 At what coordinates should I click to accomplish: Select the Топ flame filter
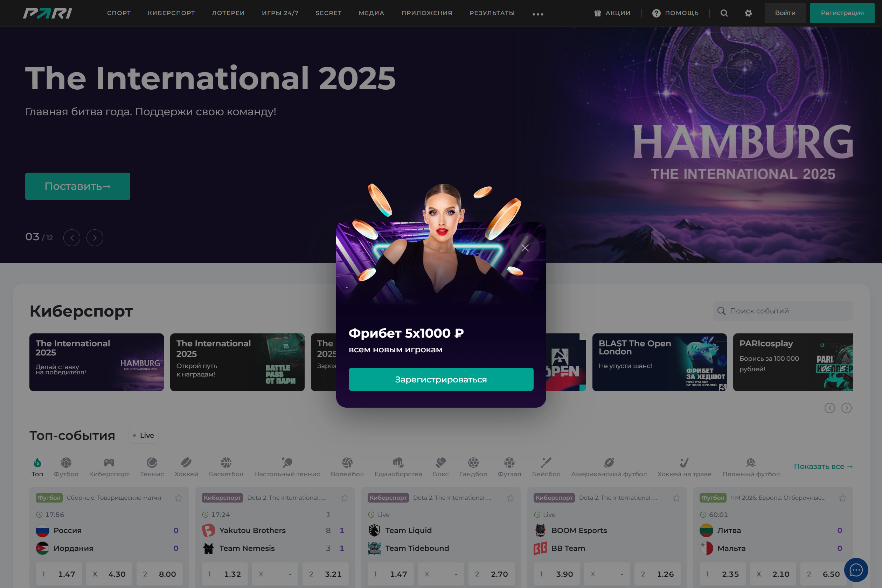[x=37, y=467]
